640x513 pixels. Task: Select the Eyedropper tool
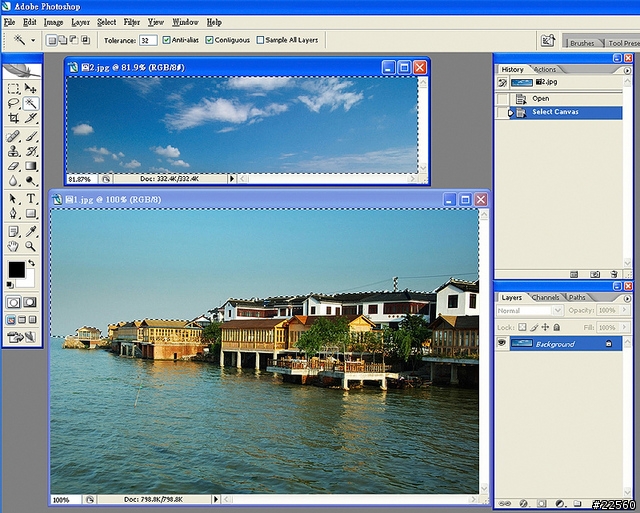[31, 231]
